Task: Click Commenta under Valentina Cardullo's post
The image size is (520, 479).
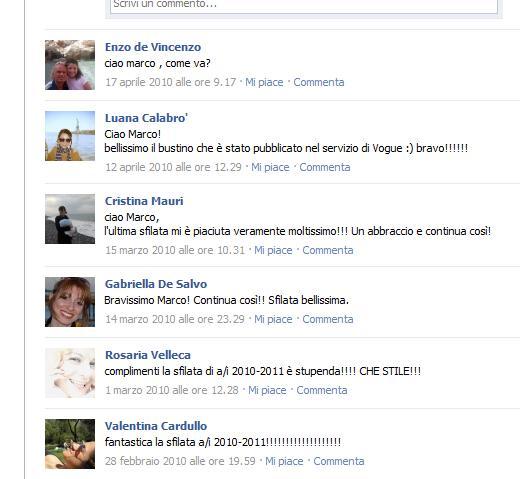Action: point(339,461)
